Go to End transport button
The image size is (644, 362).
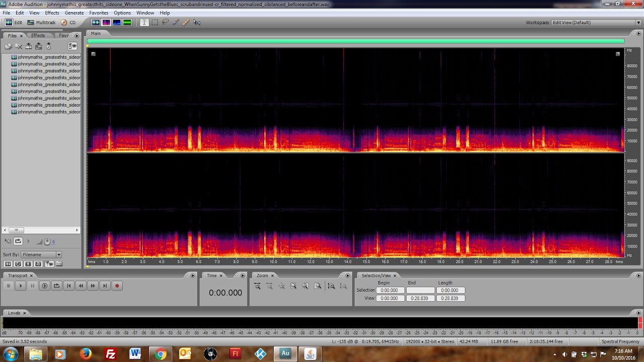(x=105, y=286)
